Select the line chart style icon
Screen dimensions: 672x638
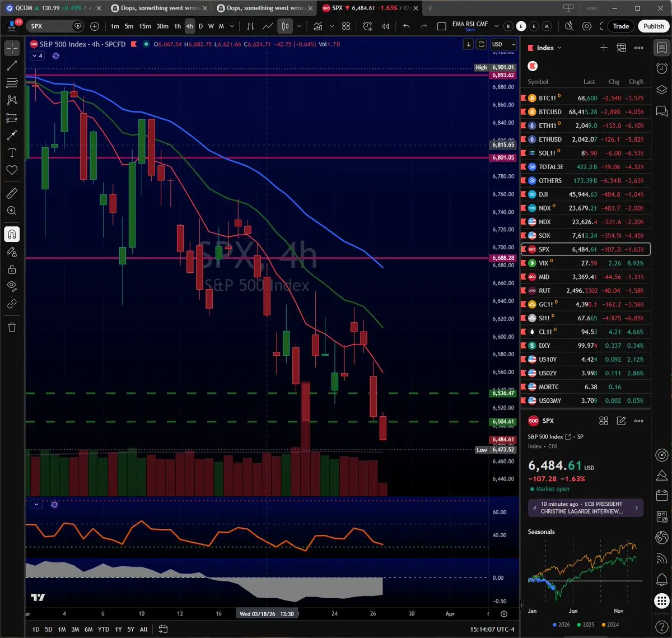(x=268, y=26)
